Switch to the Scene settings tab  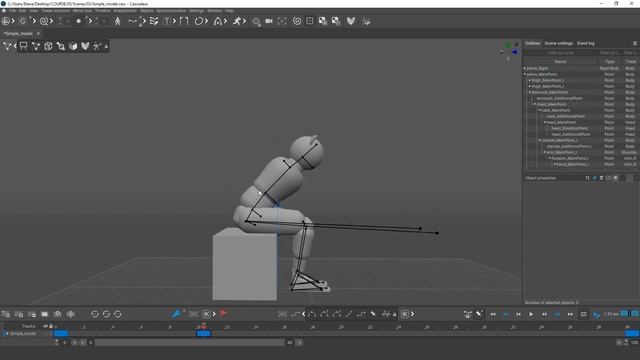[x=559, y=43]
